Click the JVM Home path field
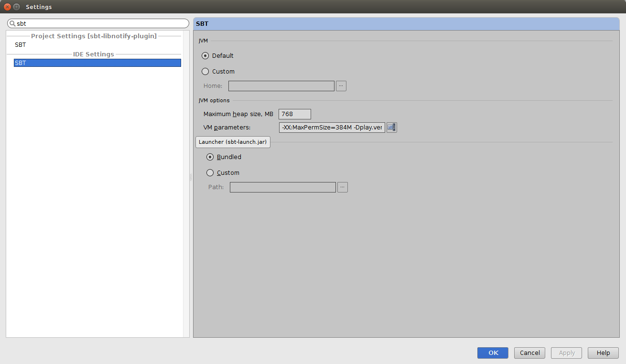Viewport: 626px width, 364px height. pyautogui.click(x=281, y=86)
